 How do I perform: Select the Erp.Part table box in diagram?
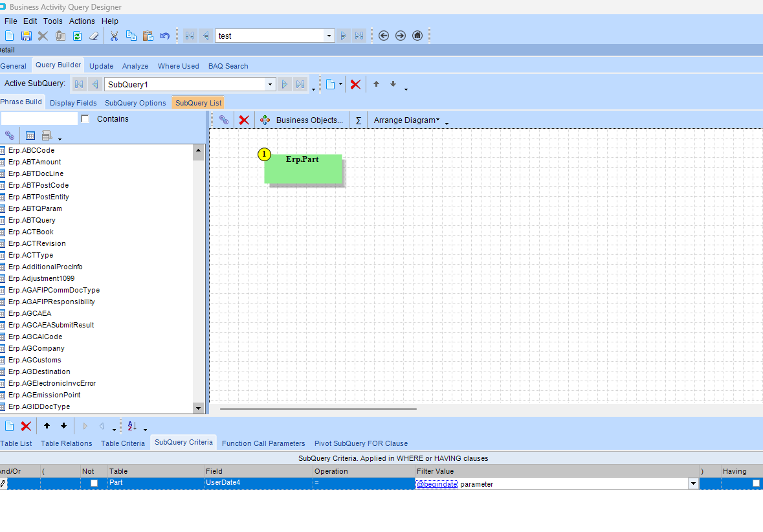(x=303, y=169)
